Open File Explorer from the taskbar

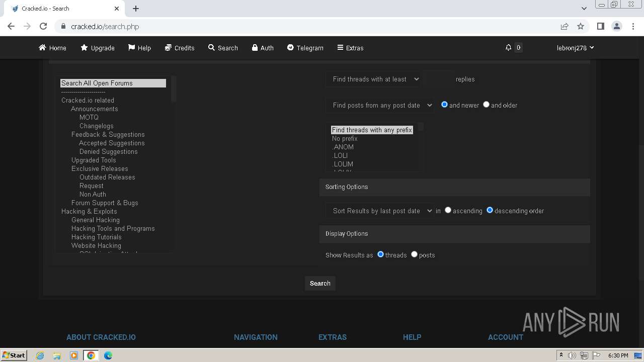tap(57, 355)
